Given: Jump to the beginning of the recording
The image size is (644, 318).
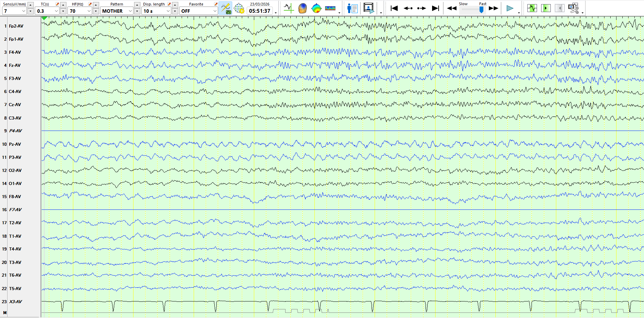Looking at the screenshot, I should pos(394,8).
